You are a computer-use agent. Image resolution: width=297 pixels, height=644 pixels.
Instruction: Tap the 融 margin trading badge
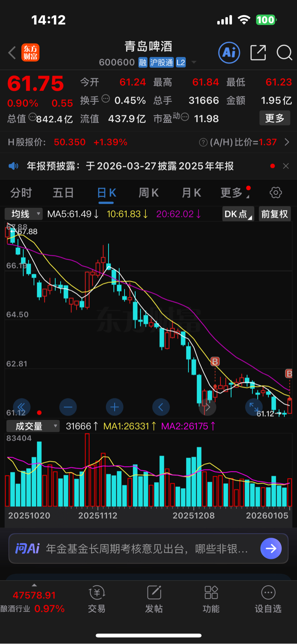click(x=143, y=62)
